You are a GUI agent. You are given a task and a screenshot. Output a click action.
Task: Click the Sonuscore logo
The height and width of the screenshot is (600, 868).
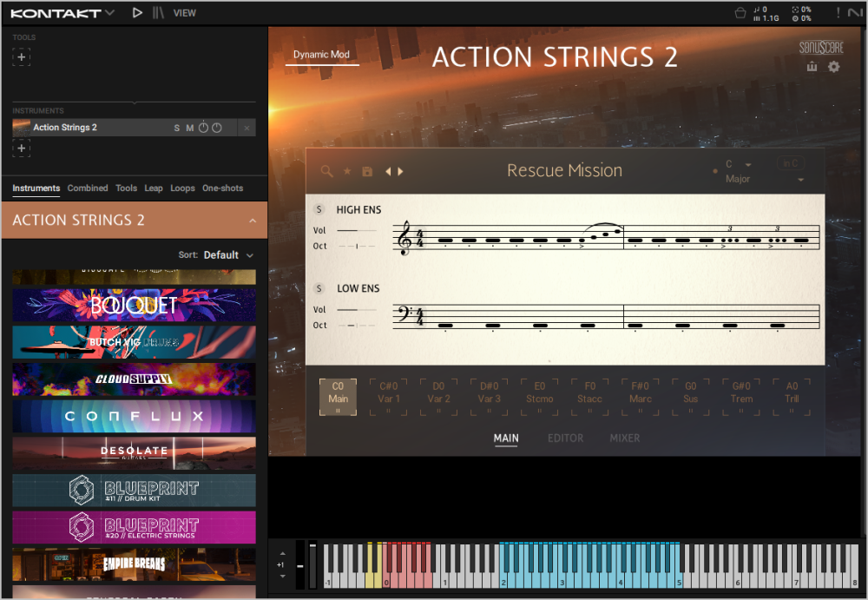[821, 48]
